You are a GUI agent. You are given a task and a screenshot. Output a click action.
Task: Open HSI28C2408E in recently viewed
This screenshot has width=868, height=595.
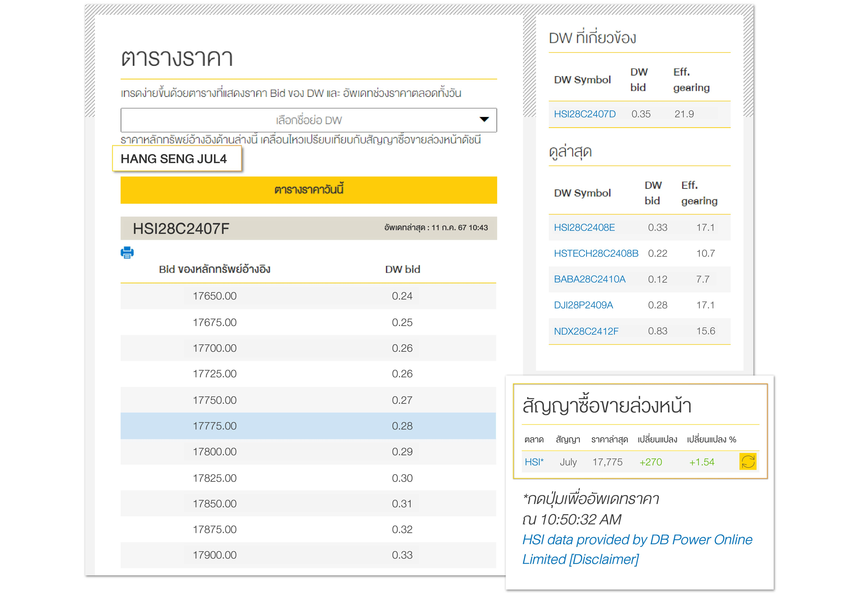coord(584,227)
